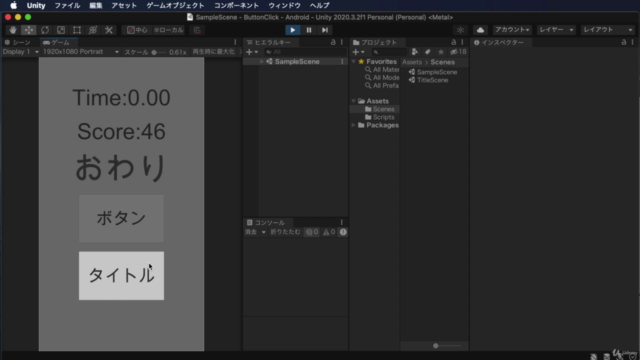640x360 pixels.
Task: Open the ウィンドウ menu
Action: click(284, 5)
